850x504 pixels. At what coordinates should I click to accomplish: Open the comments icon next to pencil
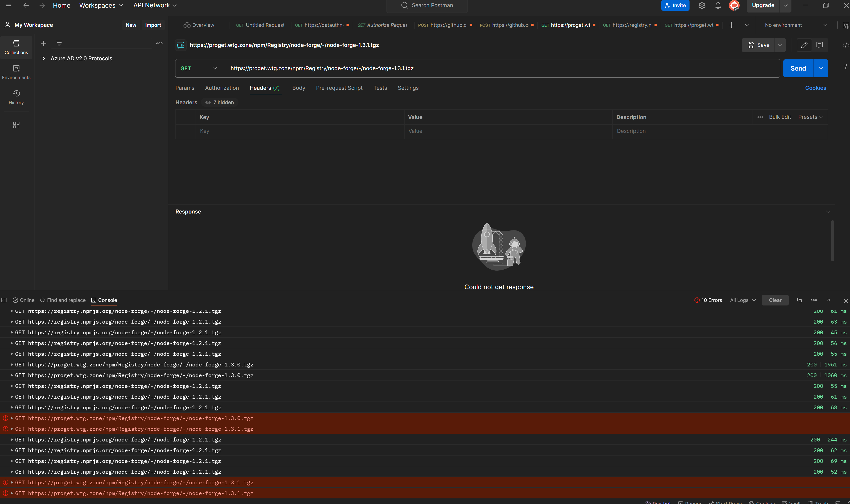(819, 45)
